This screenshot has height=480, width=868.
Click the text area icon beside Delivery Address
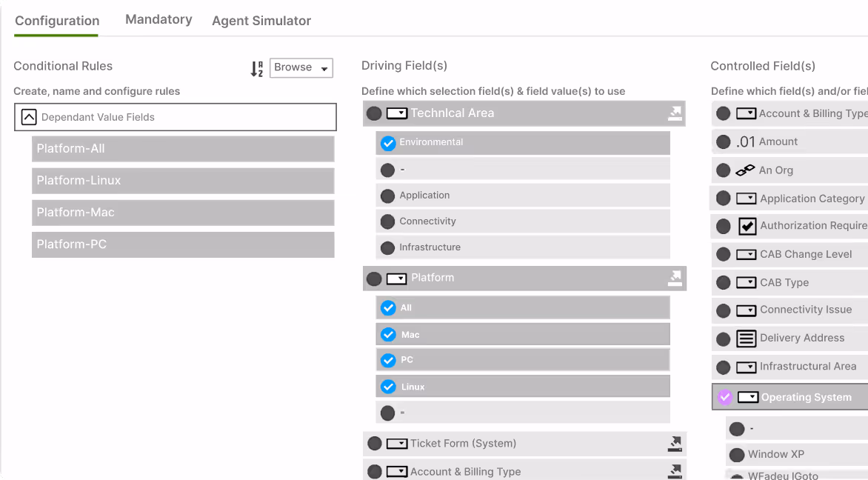(745, 339)
